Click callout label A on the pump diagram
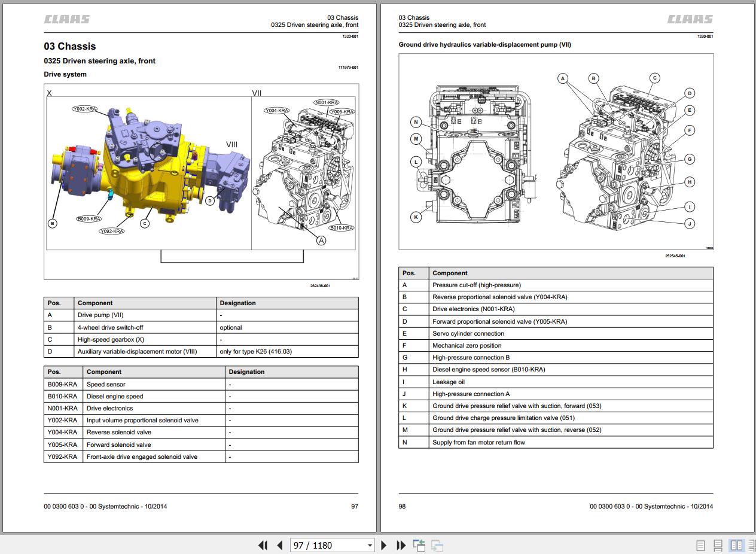 pos(563,78)
